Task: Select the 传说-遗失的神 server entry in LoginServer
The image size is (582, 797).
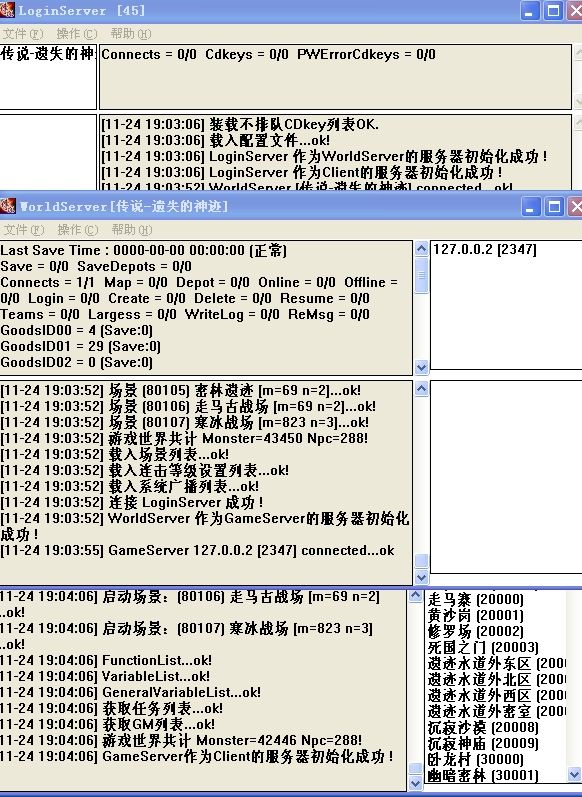Action: (48, 53)
